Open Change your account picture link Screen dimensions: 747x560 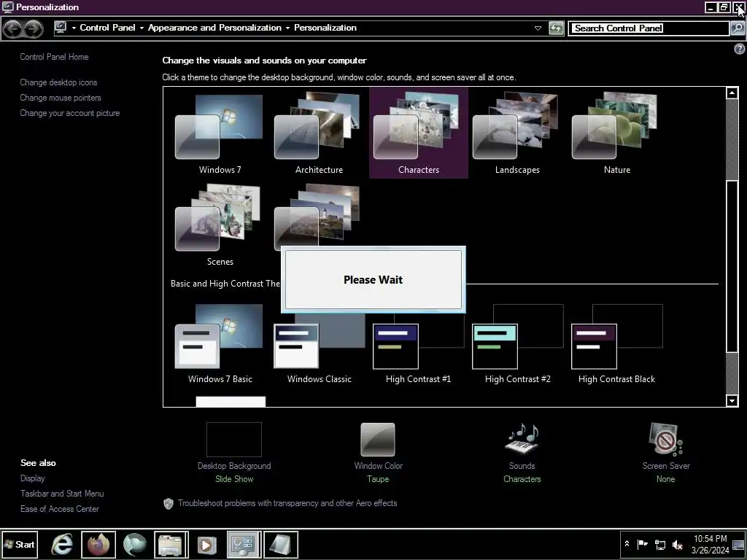tap(70, 113)
